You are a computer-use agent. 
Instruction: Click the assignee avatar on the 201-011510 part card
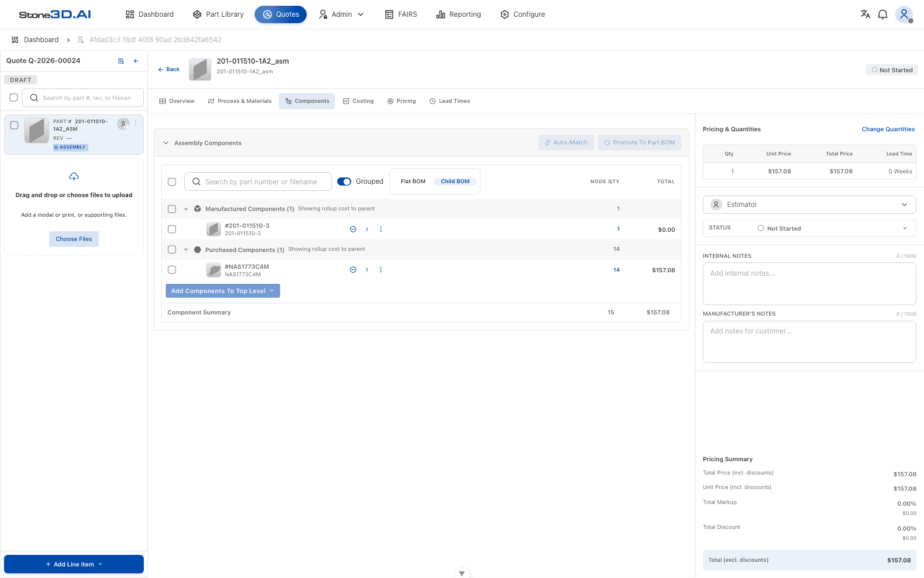[x=124, y=124]
